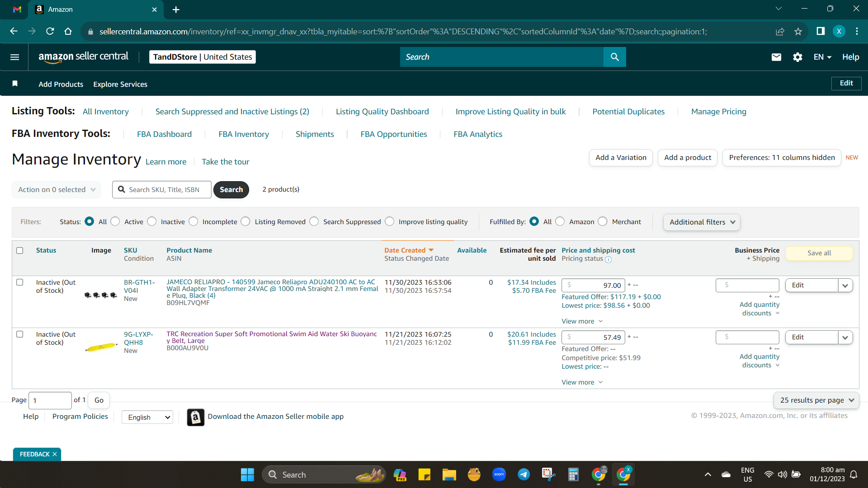
Task: Select Fulfilled By Merchant radio button
Action: 603,221
